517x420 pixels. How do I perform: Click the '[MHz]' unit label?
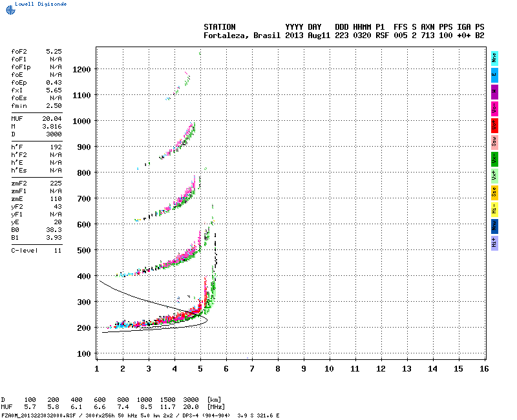pos(216,407)
